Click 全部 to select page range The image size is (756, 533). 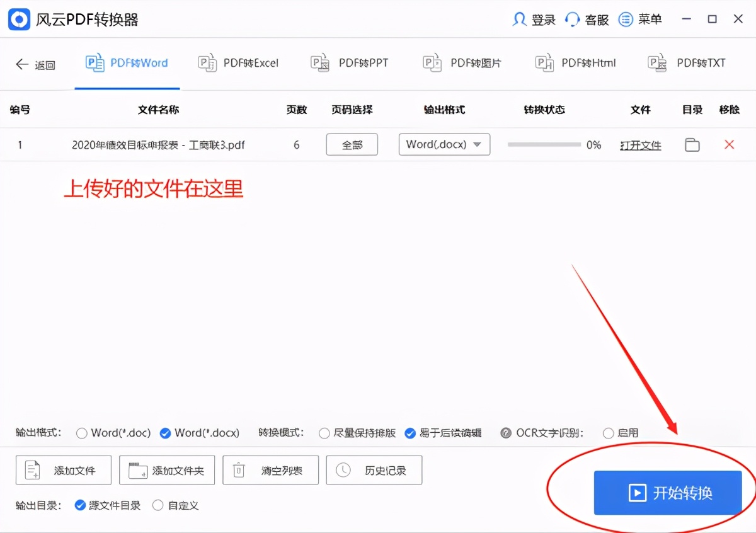[352, 144]
